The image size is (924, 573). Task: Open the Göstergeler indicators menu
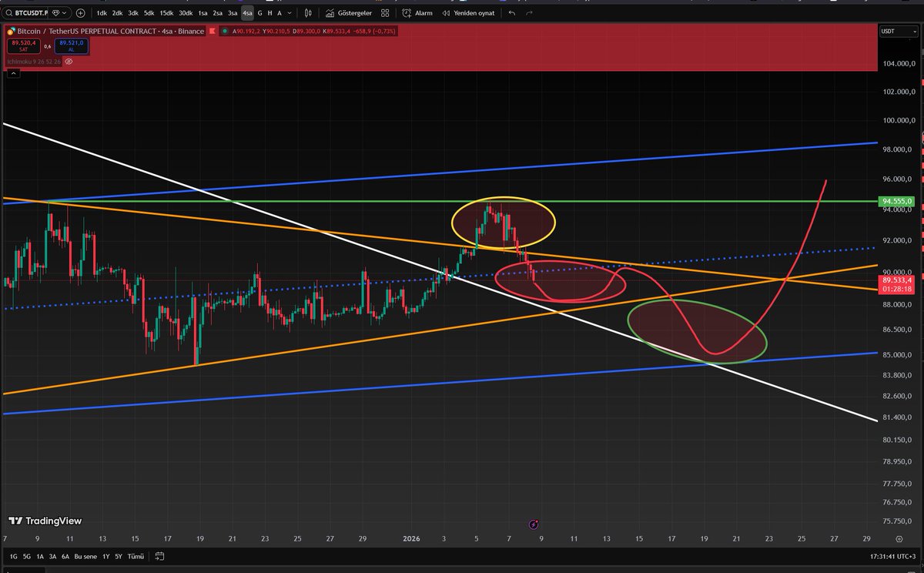[350, 13]
